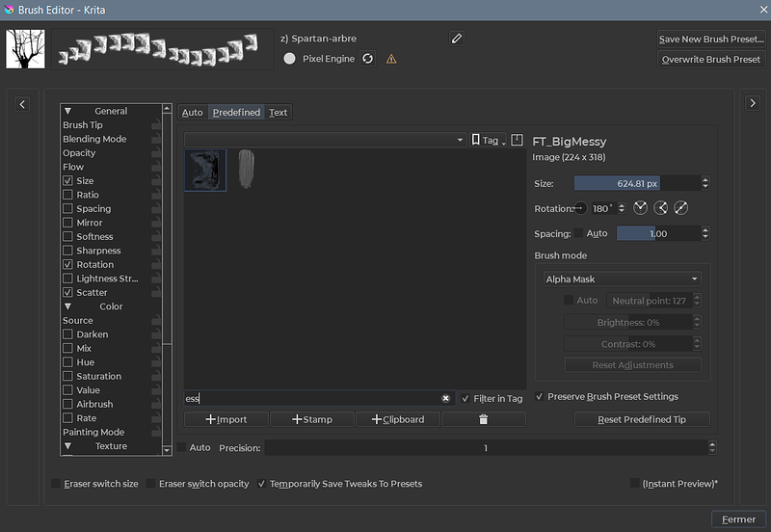Enable the Sharpness option

pyautogui.click(x=67, y=251)
